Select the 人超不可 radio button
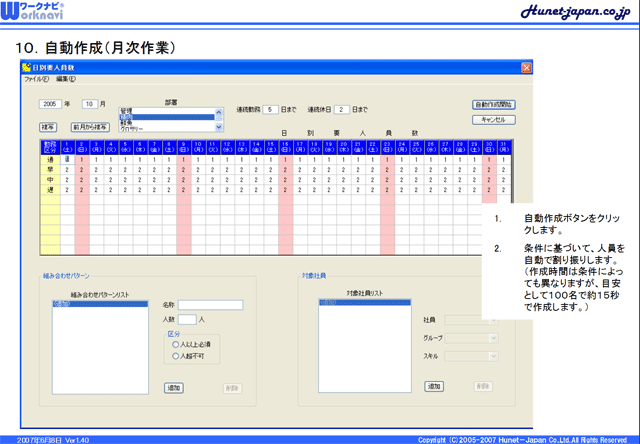The width and height of the screenshot is (640, 444). point(176,356)
